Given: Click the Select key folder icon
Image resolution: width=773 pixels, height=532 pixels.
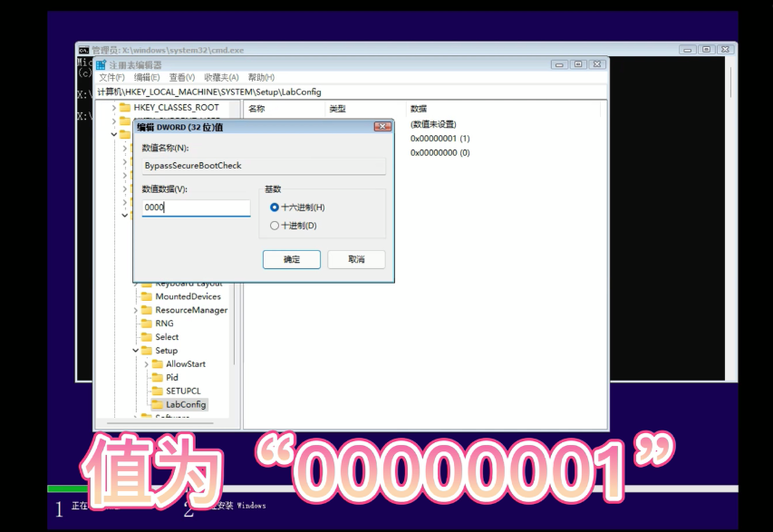Looking at the screenshot, I should pyautogui.click(x=145, y=337).
